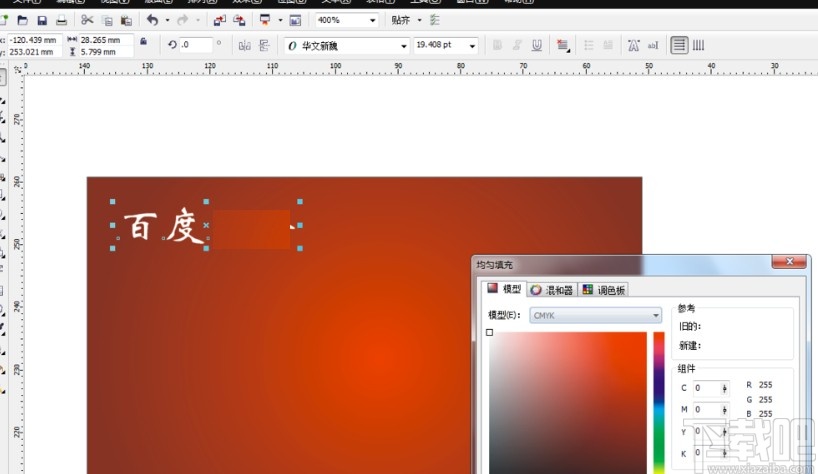Toggle bold text formatting

[x=497, y=45]
